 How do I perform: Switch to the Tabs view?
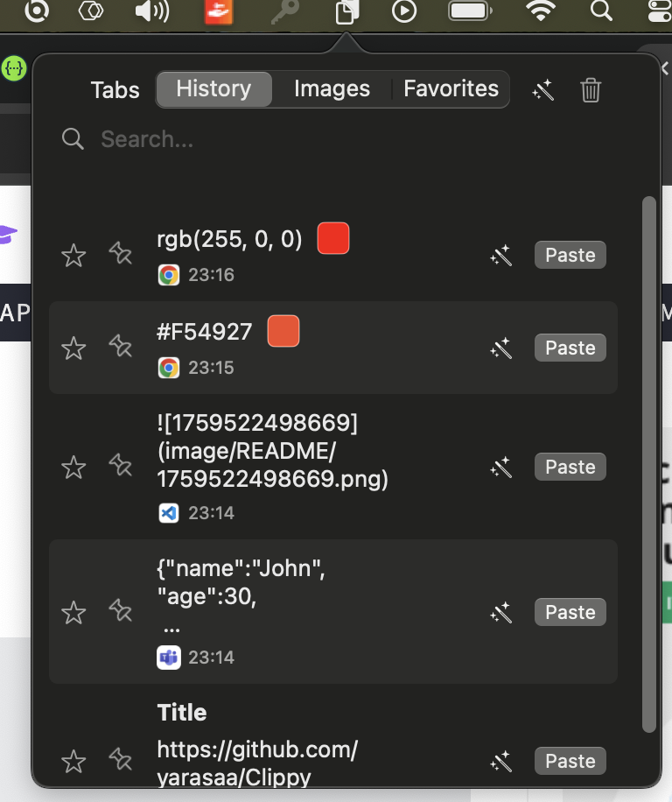[x=115, y=90]
